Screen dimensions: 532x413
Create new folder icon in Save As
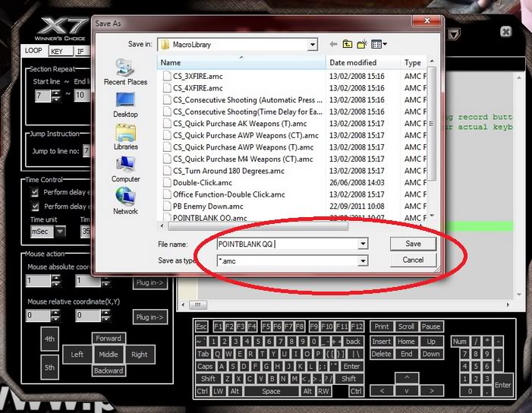(362, 44)
